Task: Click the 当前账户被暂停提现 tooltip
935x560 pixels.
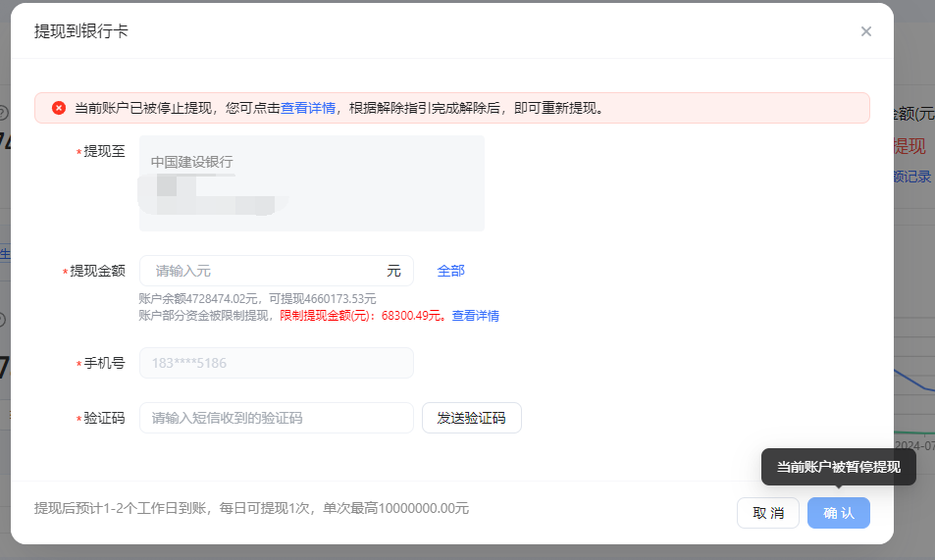Action: click(839, 467)
